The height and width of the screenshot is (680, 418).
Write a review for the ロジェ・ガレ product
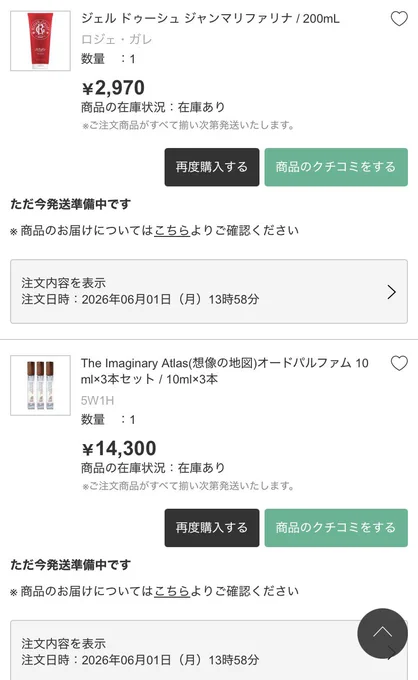pyautogui.click(x=336, y=167)
